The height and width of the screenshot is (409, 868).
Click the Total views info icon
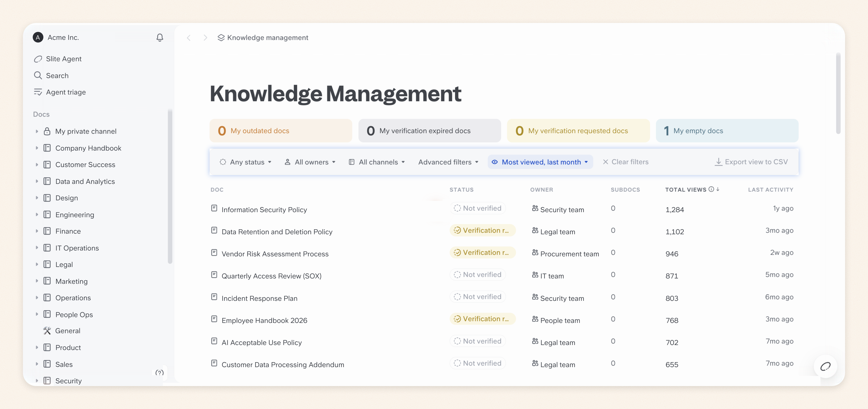pyautogui.click(x=711, y=189)
